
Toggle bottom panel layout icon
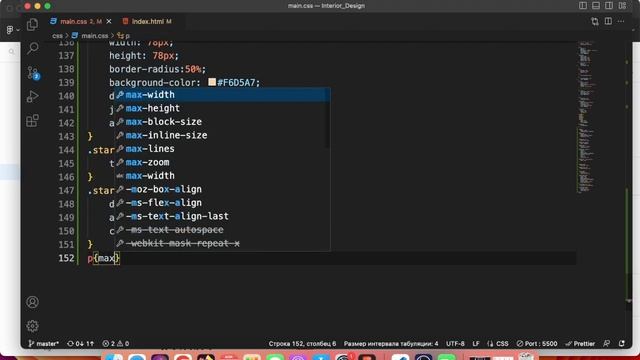[596, 6]
